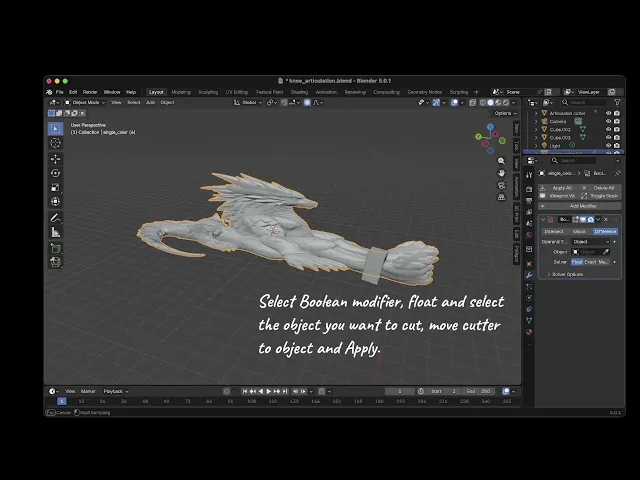Click the Blender logo menu icon
640x480 pixels.
(x=49, y=92)
